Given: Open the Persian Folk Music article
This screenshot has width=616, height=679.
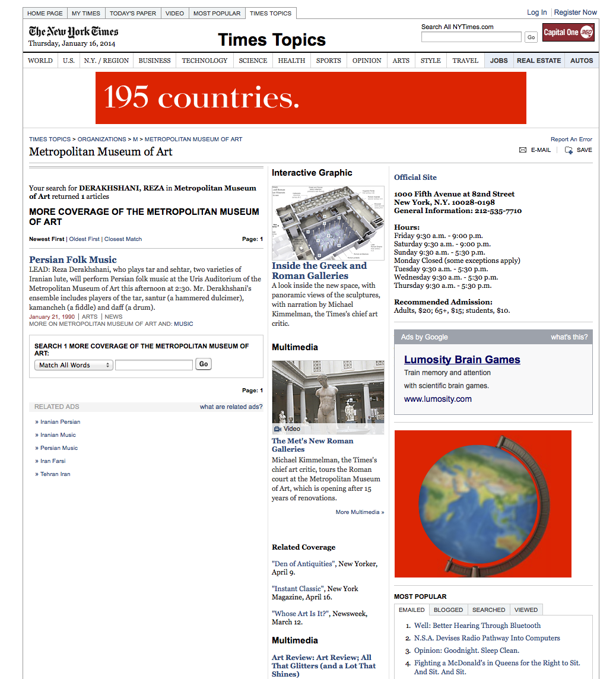Looking at the screenshot, I should 73,259.
